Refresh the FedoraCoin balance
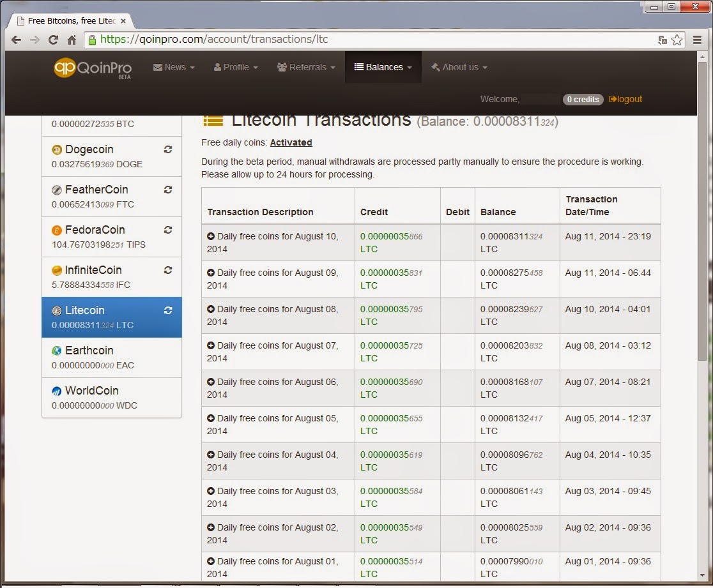The height and width of the screenshot is (588, 713). 168,230
